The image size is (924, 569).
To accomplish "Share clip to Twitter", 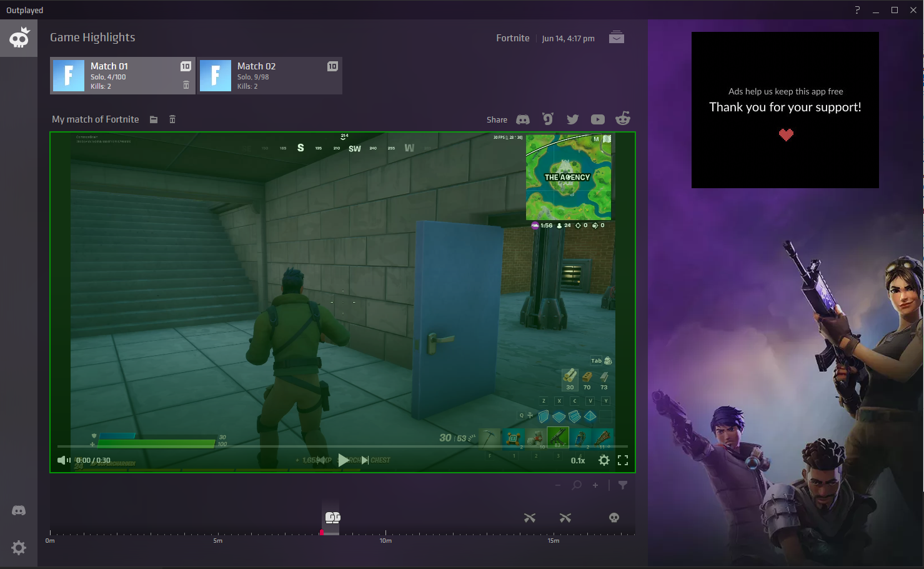I will pos(573,119).
